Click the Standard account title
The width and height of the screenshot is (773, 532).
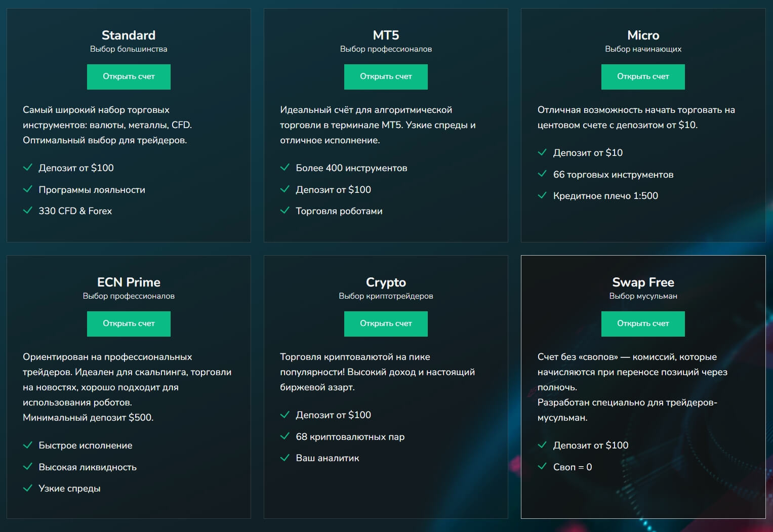point(129,35)
